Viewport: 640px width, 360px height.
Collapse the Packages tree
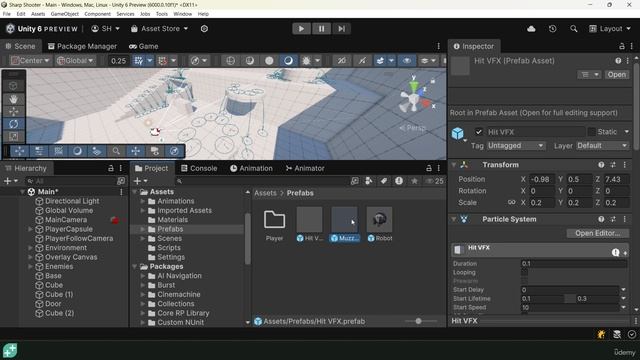135,267
